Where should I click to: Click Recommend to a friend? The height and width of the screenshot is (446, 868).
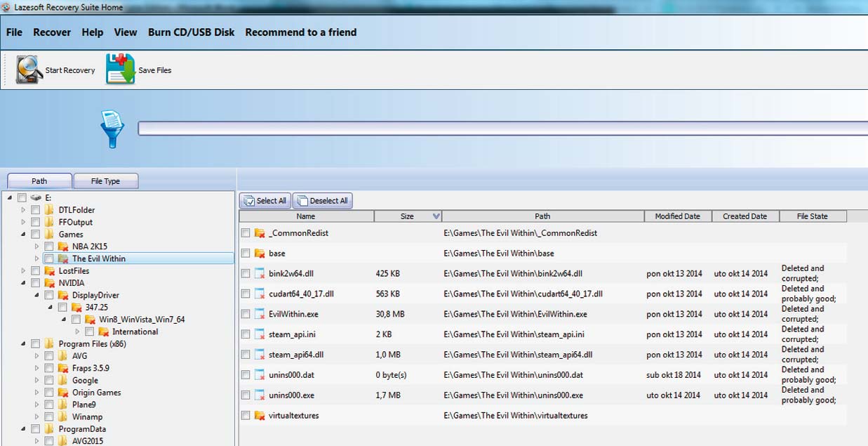301,32
